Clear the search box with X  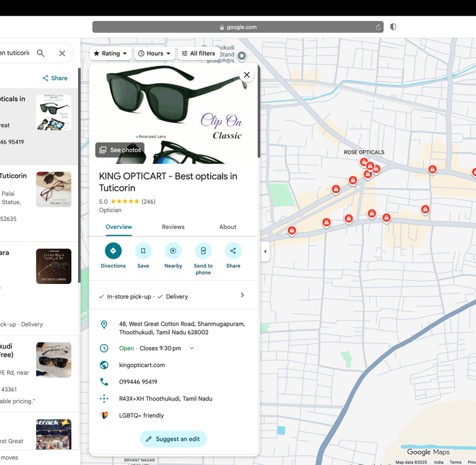click(x=62, y=53)
